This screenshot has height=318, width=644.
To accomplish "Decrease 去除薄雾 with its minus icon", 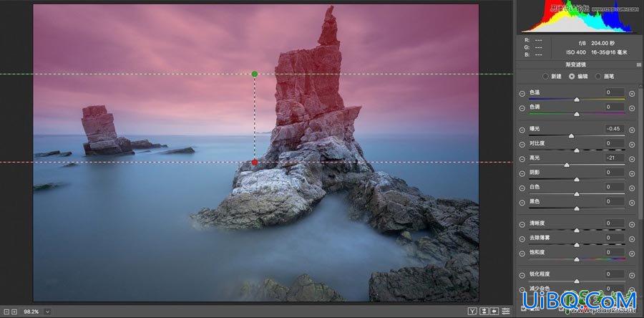I will click(522, 238).
